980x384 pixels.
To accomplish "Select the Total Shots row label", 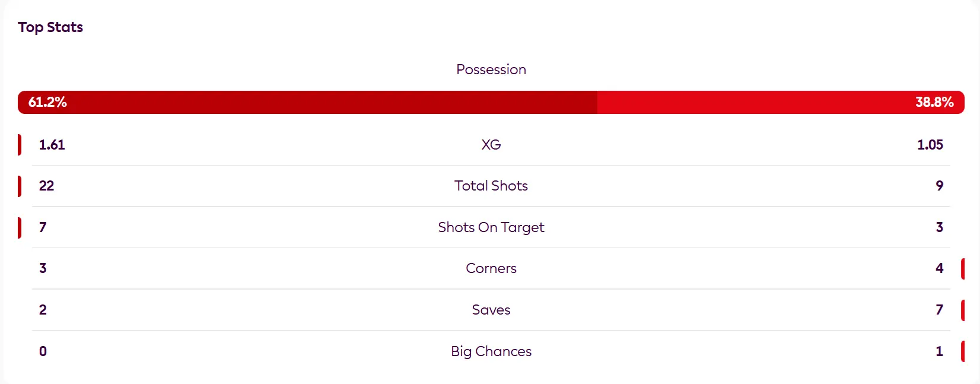I will [491, 186].
